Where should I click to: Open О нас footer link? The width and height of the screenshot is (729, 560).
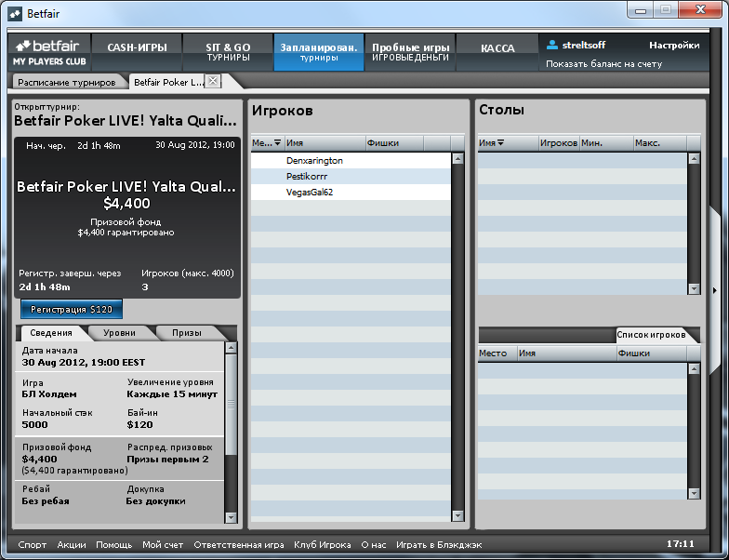[374, 545]
